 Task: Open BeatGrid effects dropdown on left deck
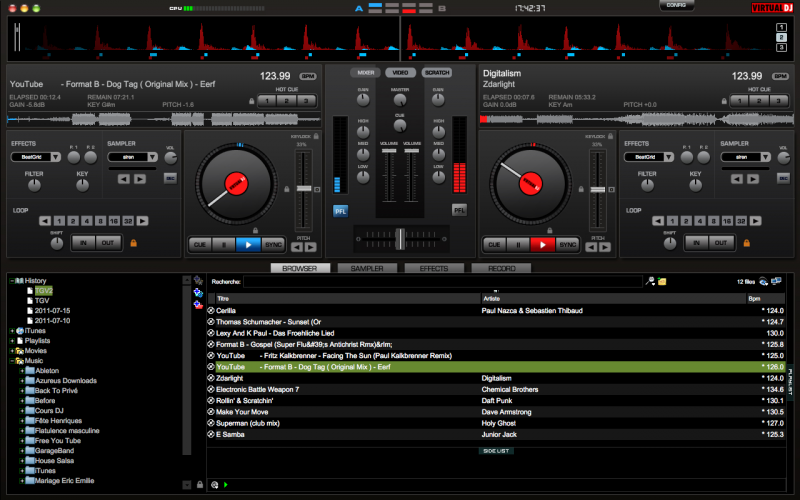pyautogui.click(x=36, y=157)
